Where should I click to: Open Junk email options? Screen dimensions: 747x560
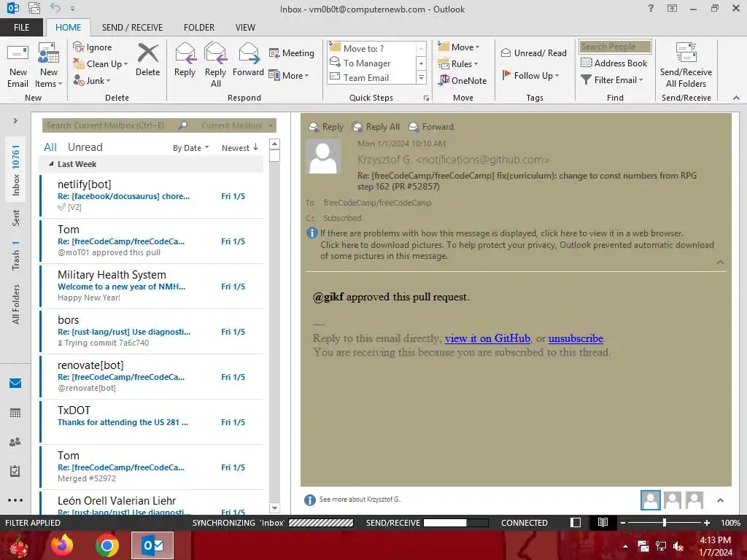(x=91, y=80)
